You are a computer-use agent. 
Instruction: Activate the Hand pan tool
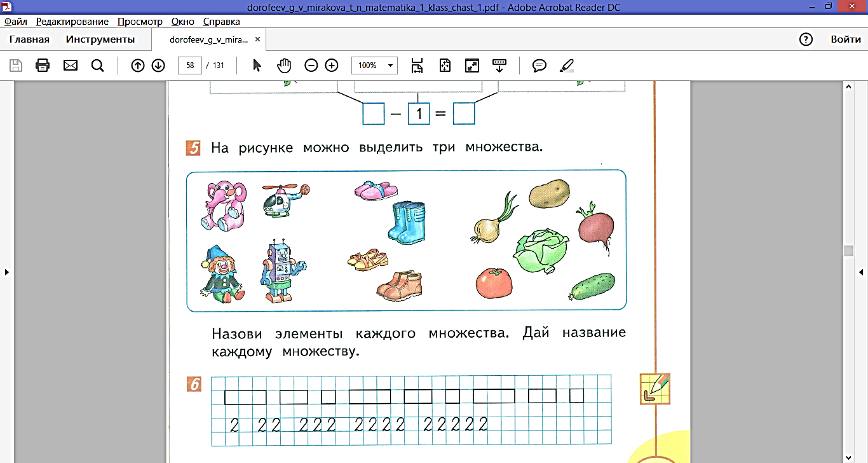coord(283,66)
